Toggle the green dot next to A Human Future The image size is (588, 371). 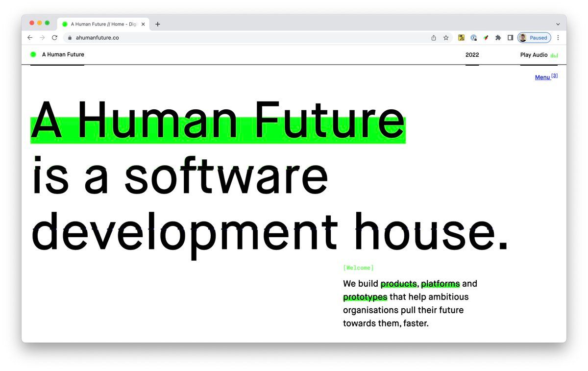pyautogui.click(x=33, y=54)
